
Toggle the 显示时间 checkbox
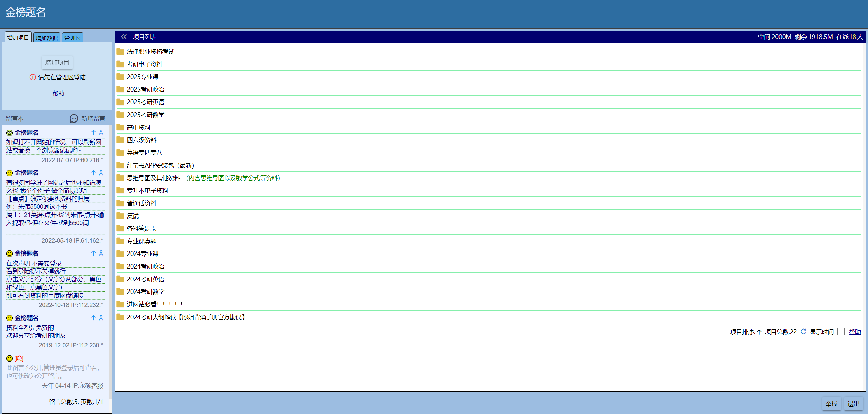tap(841, 332)
